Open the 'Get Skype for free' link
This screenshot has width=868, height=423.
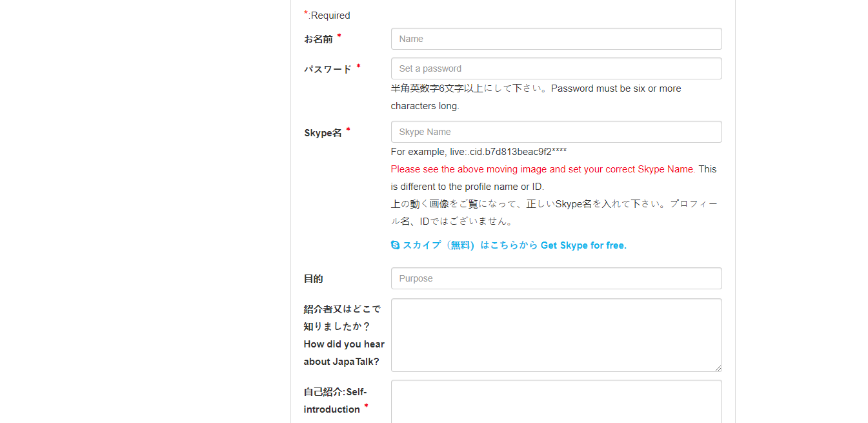coord(514,245)
